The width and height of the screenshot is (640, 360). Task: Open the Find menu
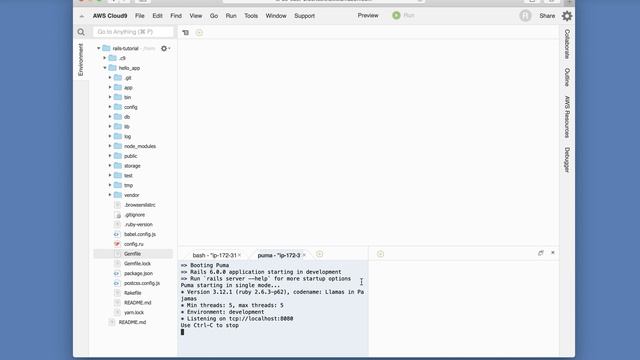click(176, 16)
